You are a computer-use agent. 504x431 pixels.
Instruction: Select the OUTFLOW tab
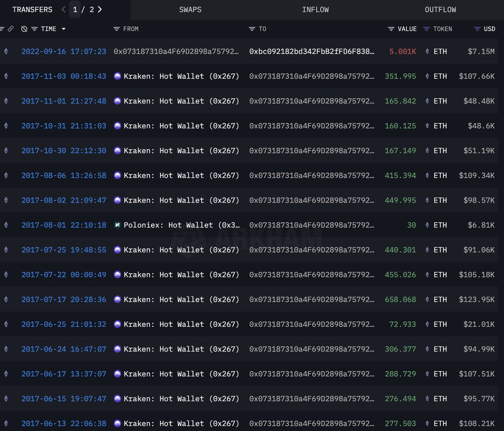tap(440, 9)
